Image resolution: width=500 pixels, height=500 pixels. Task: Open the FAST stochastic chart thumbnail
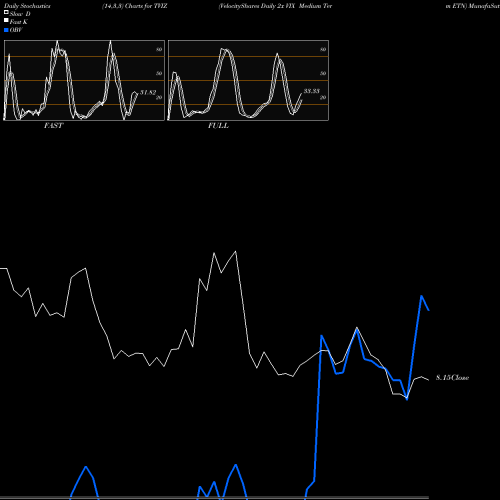[84, 80]
